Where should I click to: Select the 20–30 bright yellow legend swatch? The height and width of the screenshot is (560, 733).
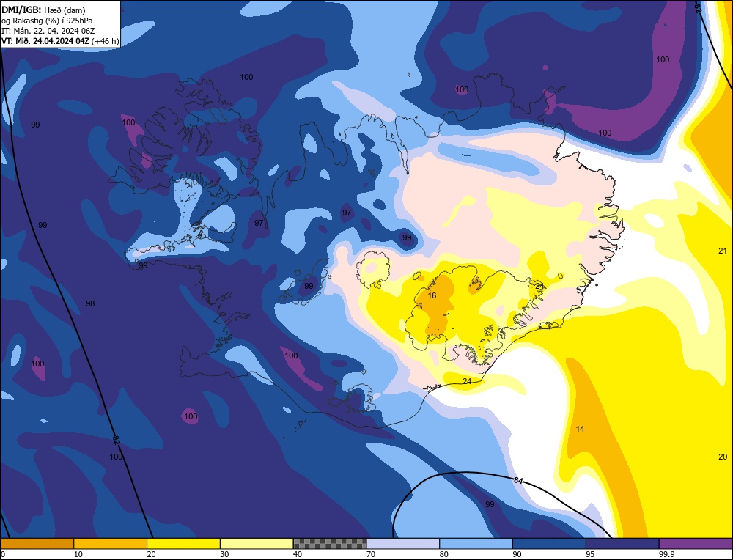(183, 544)
